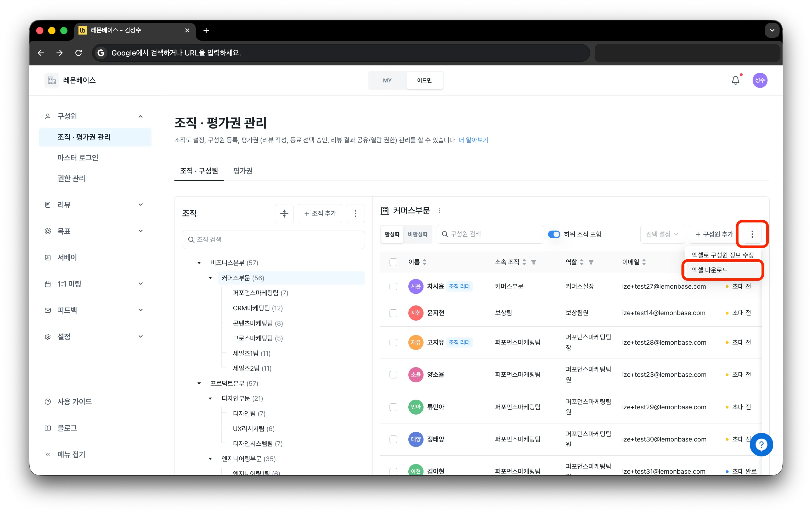The height and width of the screenshot is (514, 812).
Task: Click the 류민아 avatar icon
Action: (x=416, y=407)
